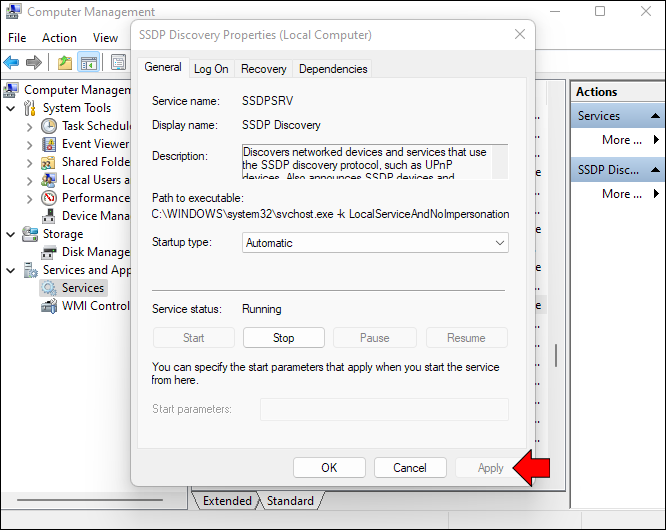
Task: Click the Up one level folder icon
Action: (x=65, y=63)
